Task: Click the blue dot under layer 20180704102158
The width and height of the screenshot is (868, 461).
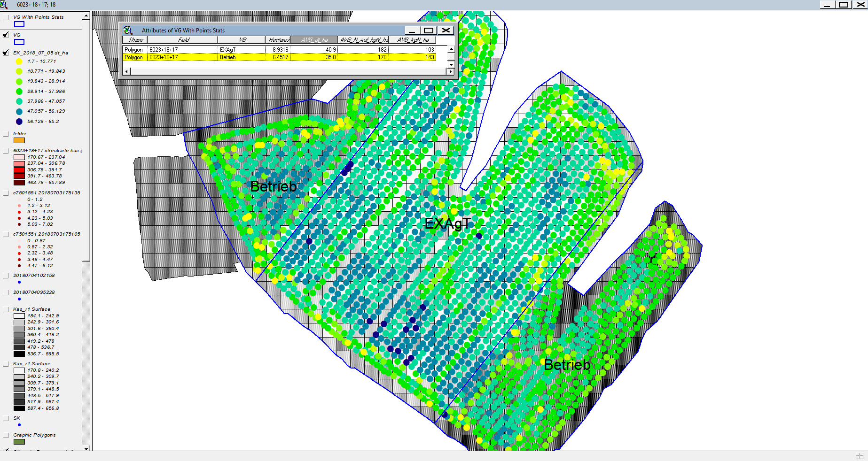Action: tap(19, 282)
